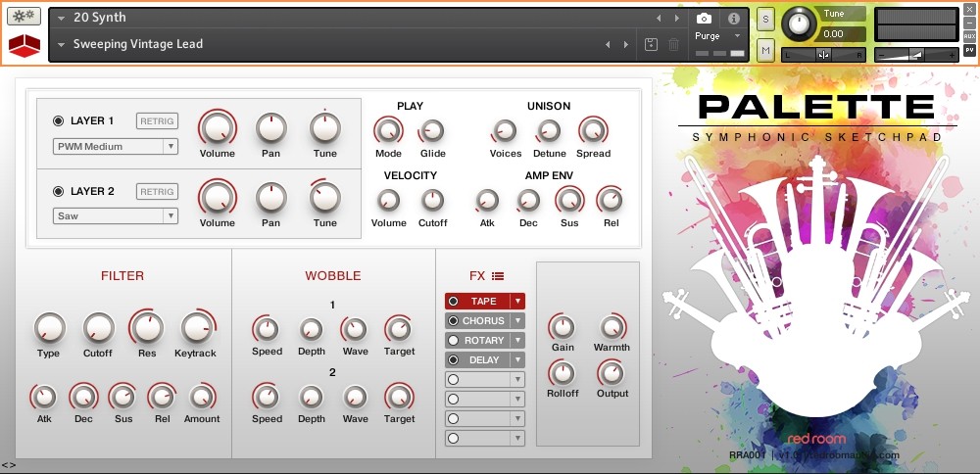980x474 pixels.
Task: Click the next preset arrow beside Sweeping Vintage Lead
Action: 626,44
